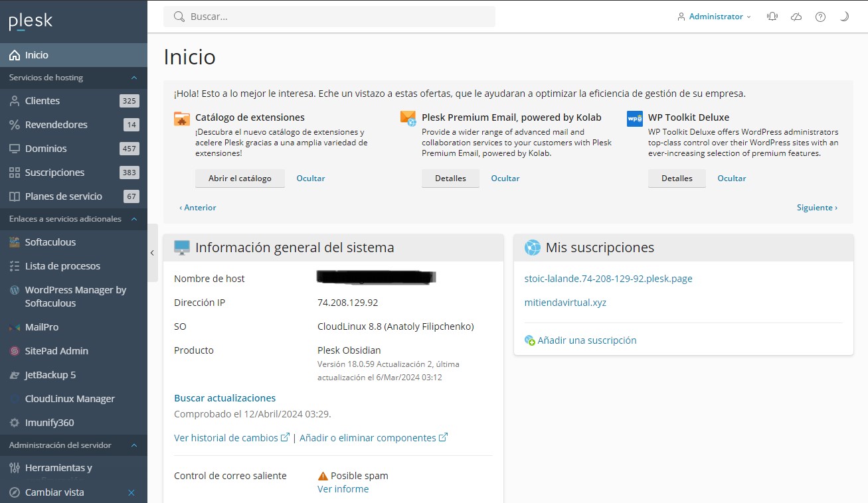Toggle dark mode with the moon icon
The height and width of the screenshot is (503, 868).
844,16
